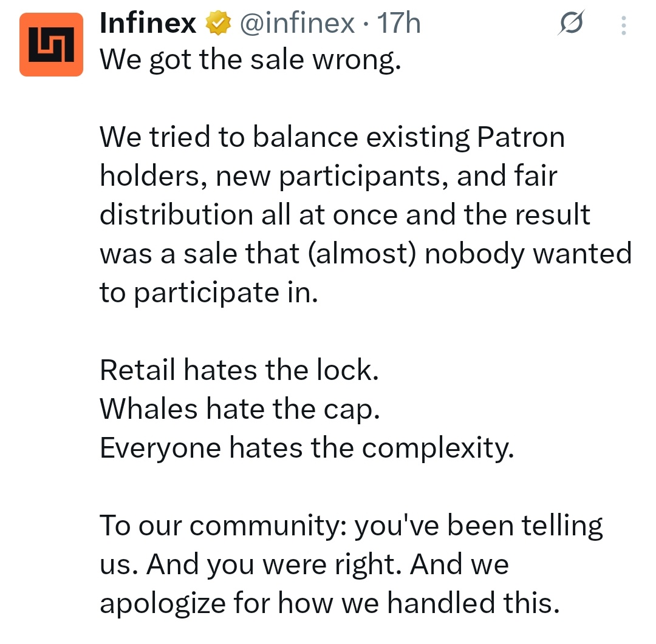Tap the word "(almost)" in tweet

(363, 254)
